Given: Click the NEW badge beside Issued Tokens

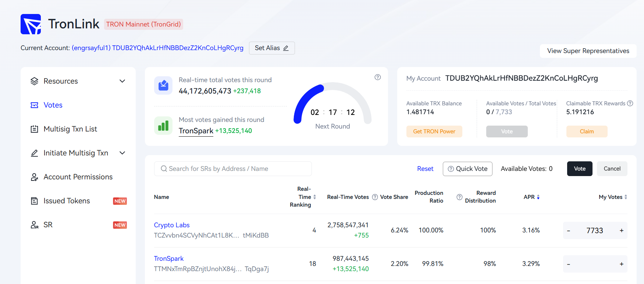Looking at the screenshot, I should click(x=120, y=201).
